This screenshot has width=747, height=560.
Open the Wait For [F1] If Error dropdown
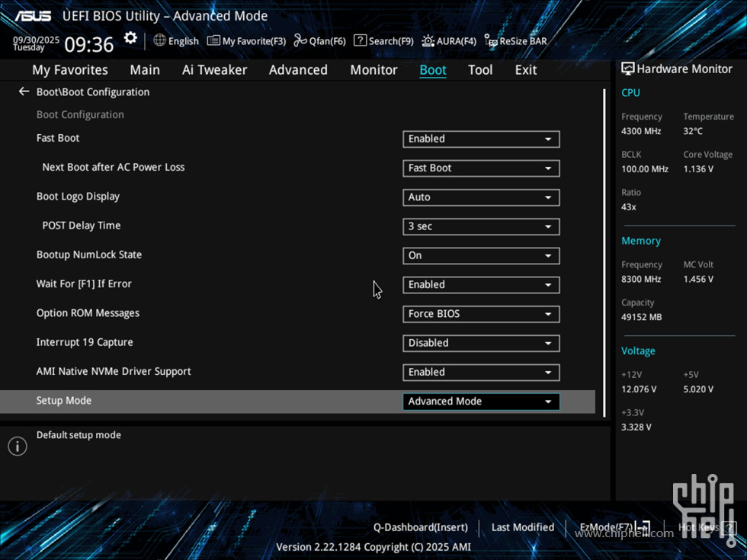pyautogui.click(x=481, y=284)
